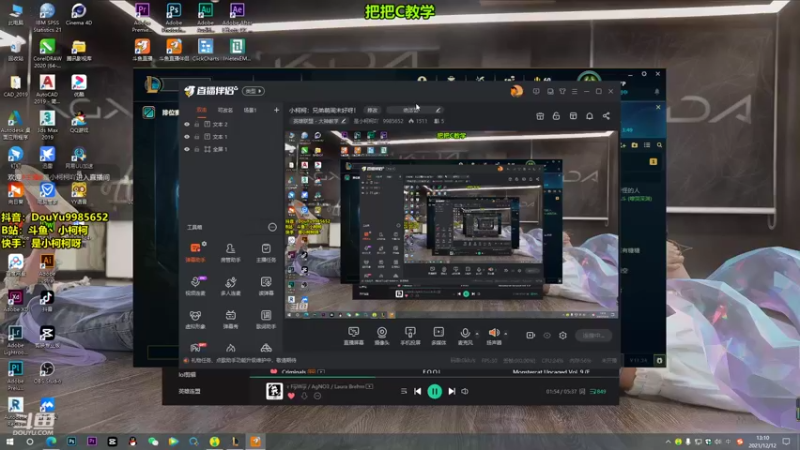Like the current song heart icon
The height and width of the screenshot is (450, 800).
291,395
